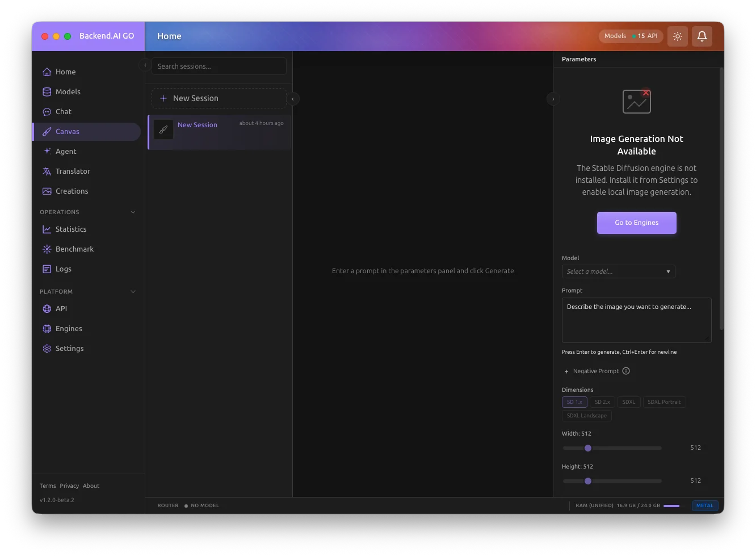Click the Width slider handle
756x556 pixels.
(588, 448)
